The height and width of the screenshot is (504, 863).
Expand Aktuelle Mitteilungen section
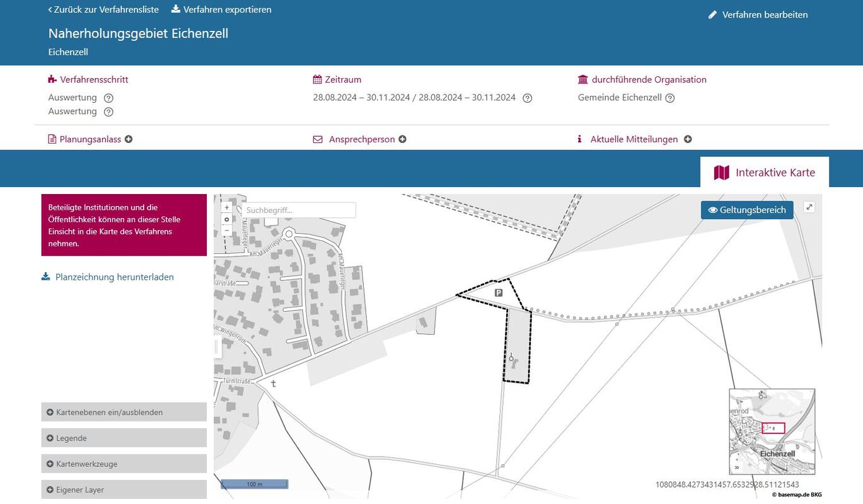(x=640, y=139)
